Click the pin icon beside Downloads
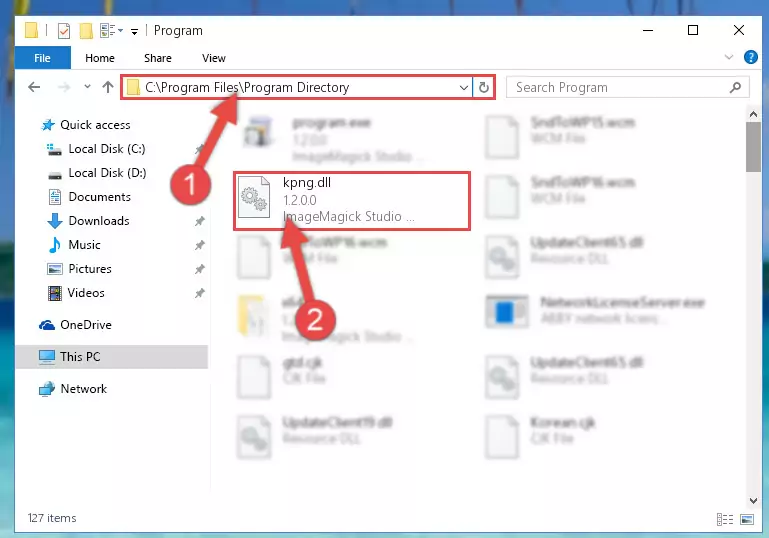Viewport: 769px width, 538px height. click(200, 221)
